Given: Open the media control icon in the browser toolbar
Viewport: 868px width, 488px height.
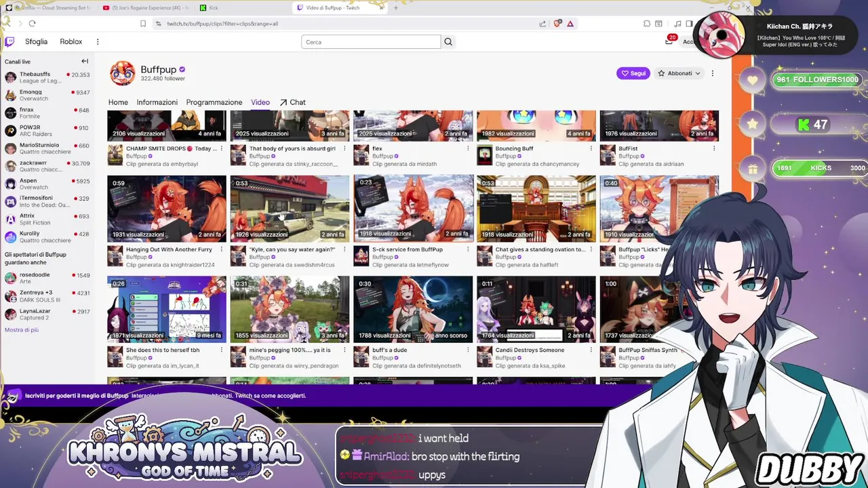Looking at the screenshot, I should click(677, 24).
